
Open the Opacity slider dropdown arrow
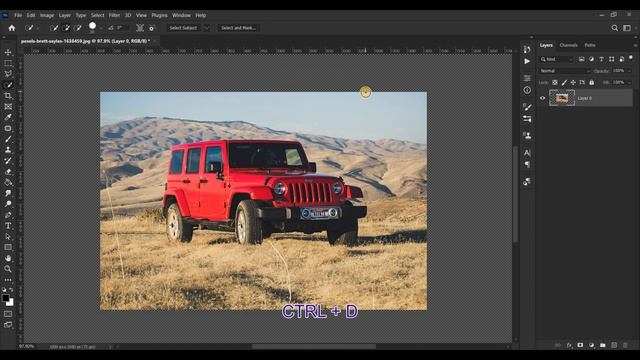[629, 71]
